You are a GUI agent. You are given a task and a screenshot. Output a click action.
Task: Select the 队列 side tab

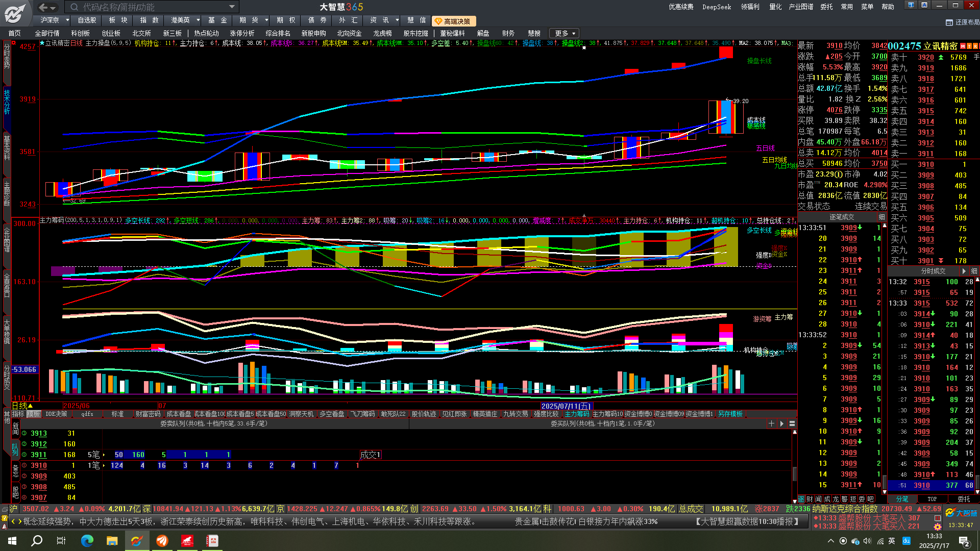[15, 448]
